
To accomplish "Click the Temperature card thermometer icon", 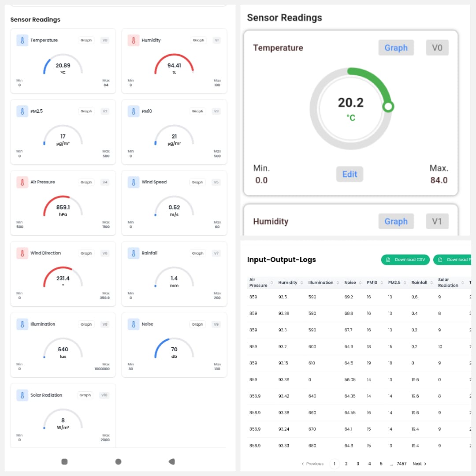I will pyautogui.click(x=22, y=40).
